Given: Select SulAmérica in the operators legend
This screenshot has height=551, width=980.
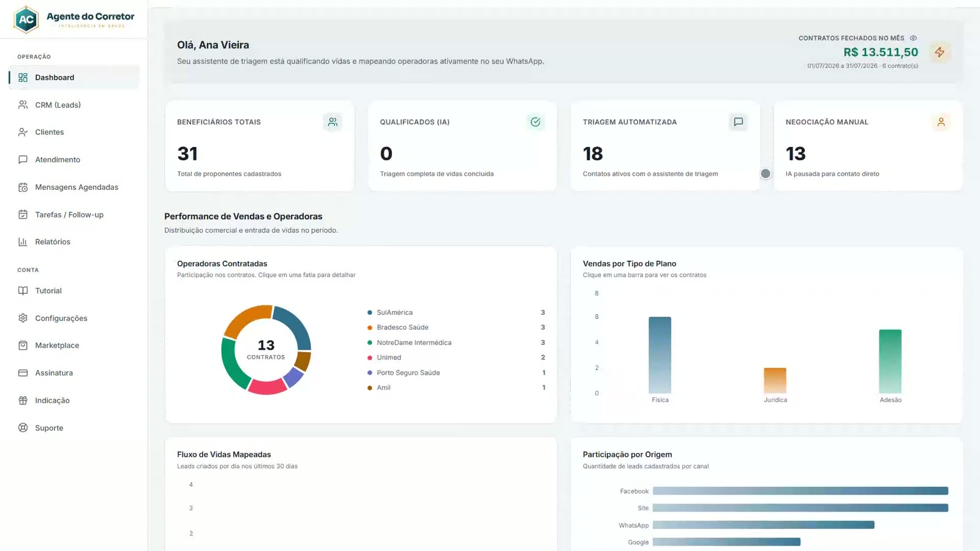Looking at the screenshot, I should (x=456, y=313).
